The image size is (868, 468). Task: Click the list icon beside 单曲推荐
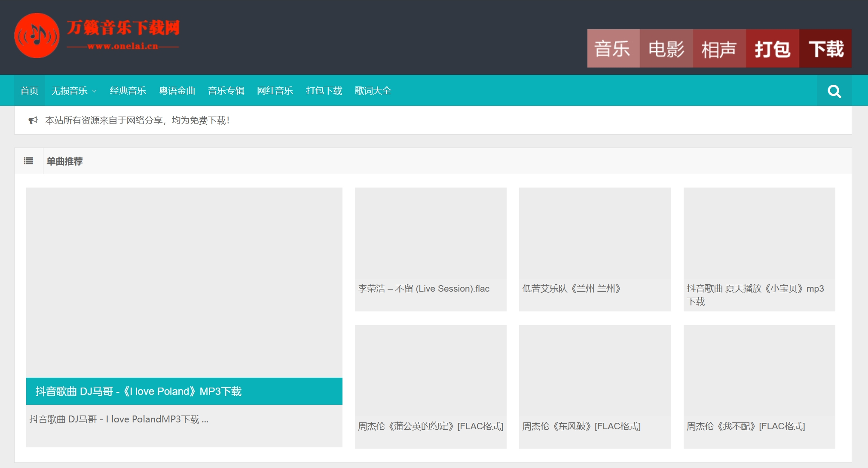pyautogui.click(x=29, y=161)
